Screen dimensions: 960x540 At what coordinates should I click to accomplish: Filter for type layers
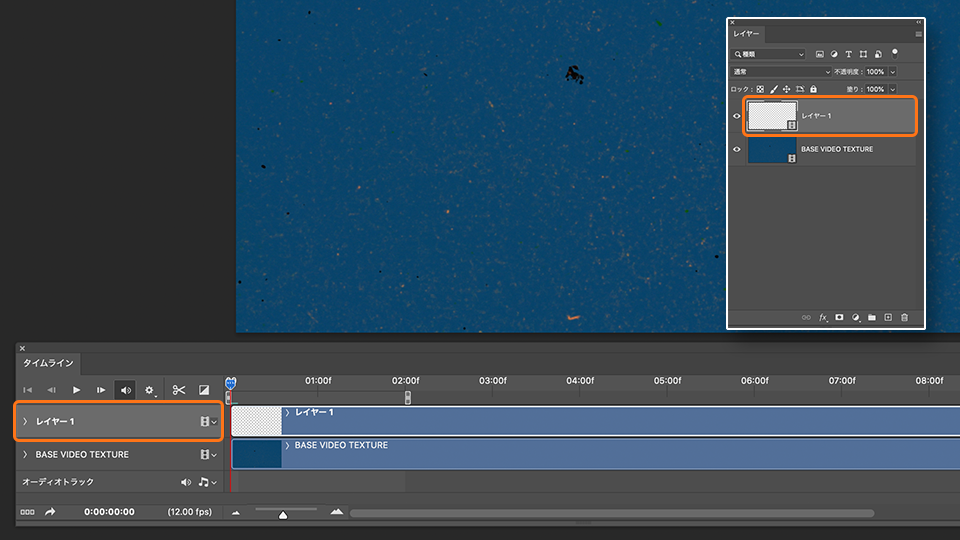click(x=849, y=54)
